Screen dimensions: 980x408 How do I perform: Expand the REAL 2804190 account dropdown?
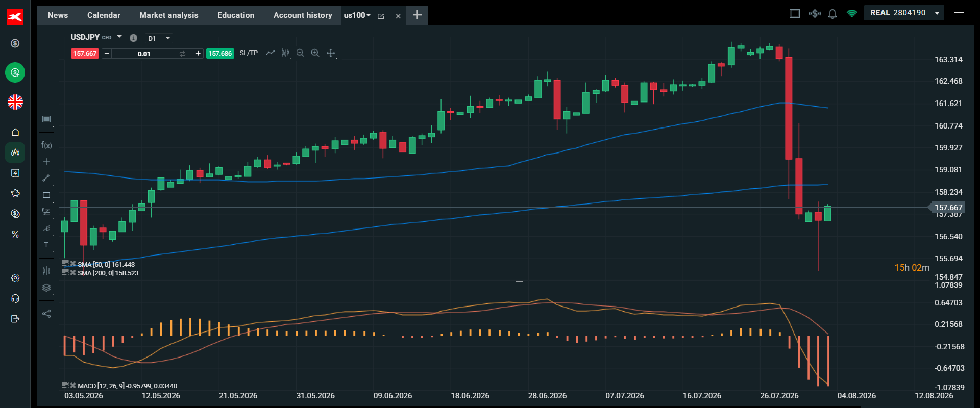tap(903, 13)
